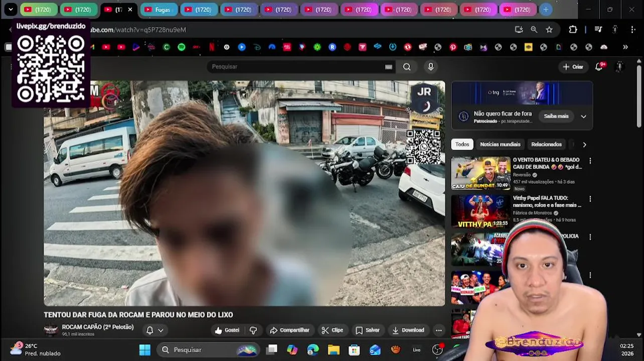Open more actions ellipsis below the video
The width and height of the screenshot is (644, 361).
click(x=439, y=330)
